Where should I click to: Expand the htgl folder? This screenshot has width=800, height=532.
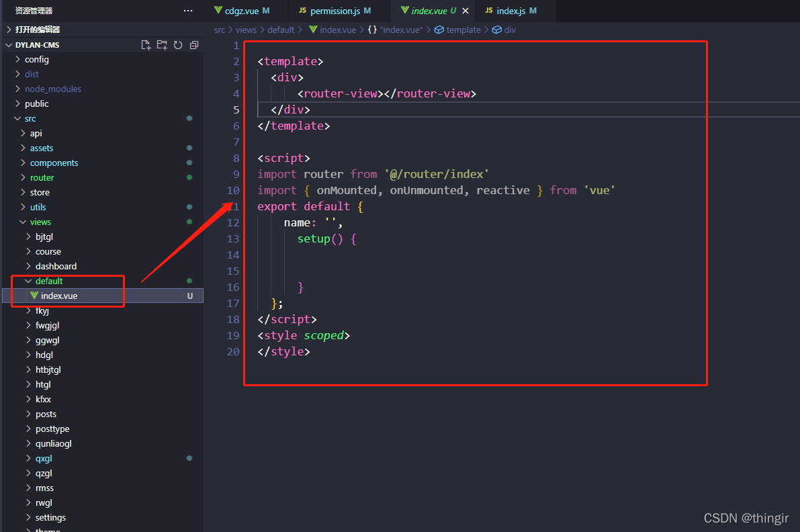[x=103, y=385]
